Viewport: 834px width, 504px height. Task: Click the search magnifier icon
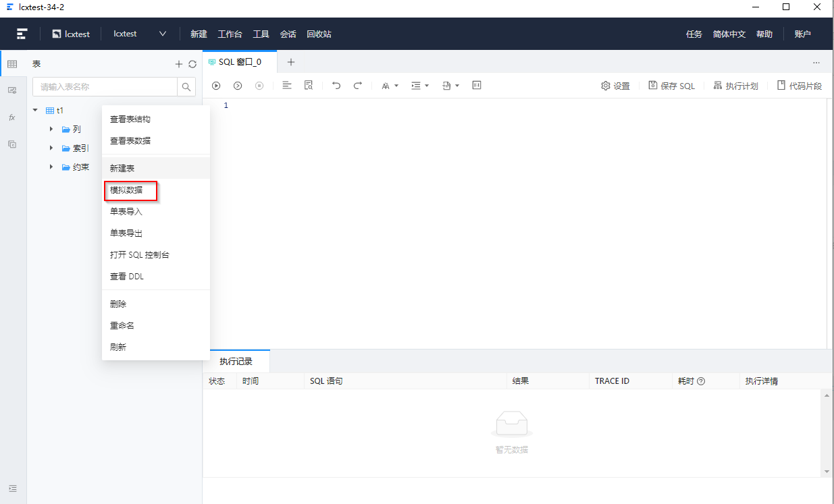[x=185, y=87]
